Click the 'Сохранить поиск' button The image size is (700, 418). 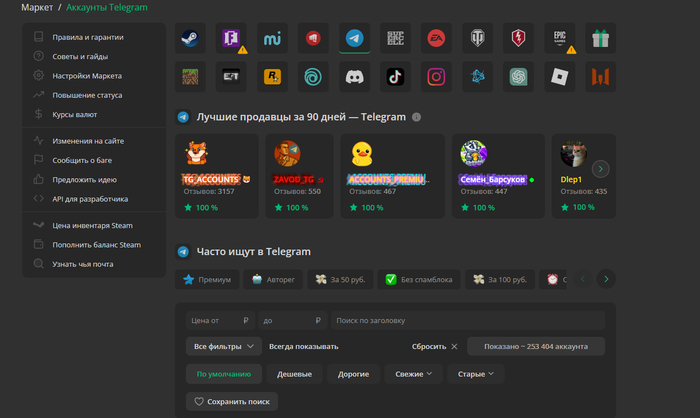(232, 401)
